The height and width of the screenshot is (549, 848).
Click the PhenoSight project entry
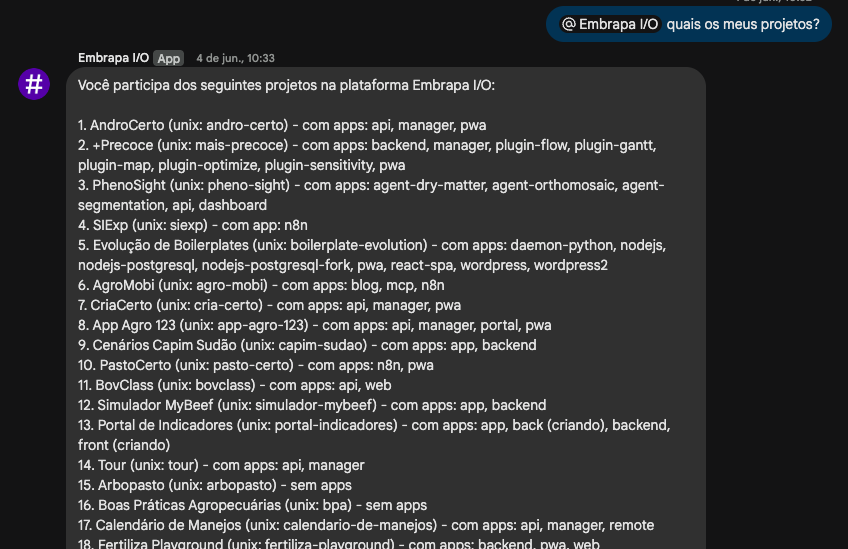click(371, 195)
